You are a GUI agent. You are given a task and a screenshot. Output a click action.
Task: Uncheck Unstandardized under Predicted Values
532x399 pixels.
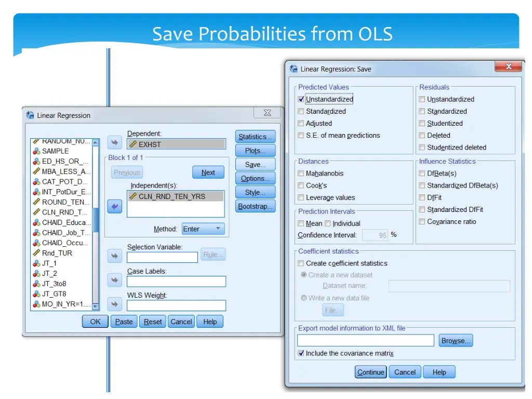(300, 99)
